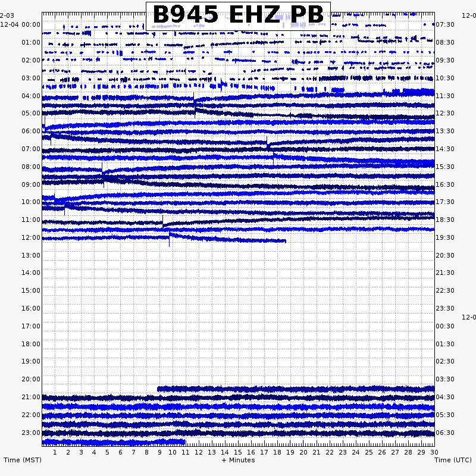
Task: Click the 18:30 UTC time label
Action: (x=445, y=220)
